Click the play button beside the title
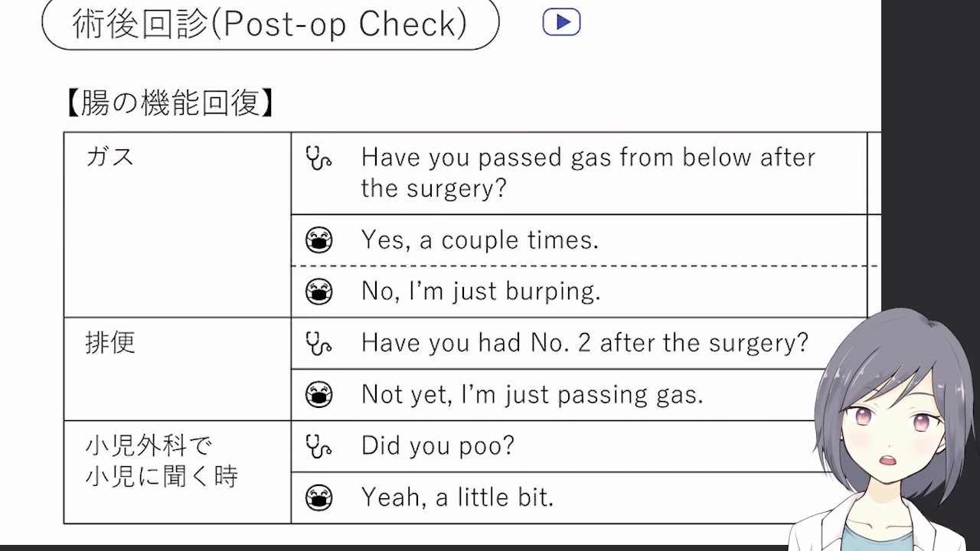Viewport: 980px width, 551px height. 561,22
